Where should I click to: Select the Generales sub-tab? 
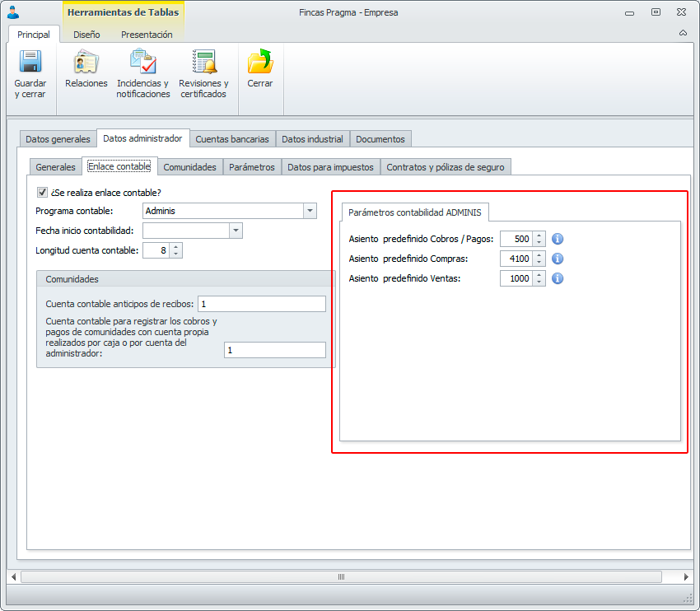click(55, 167)
